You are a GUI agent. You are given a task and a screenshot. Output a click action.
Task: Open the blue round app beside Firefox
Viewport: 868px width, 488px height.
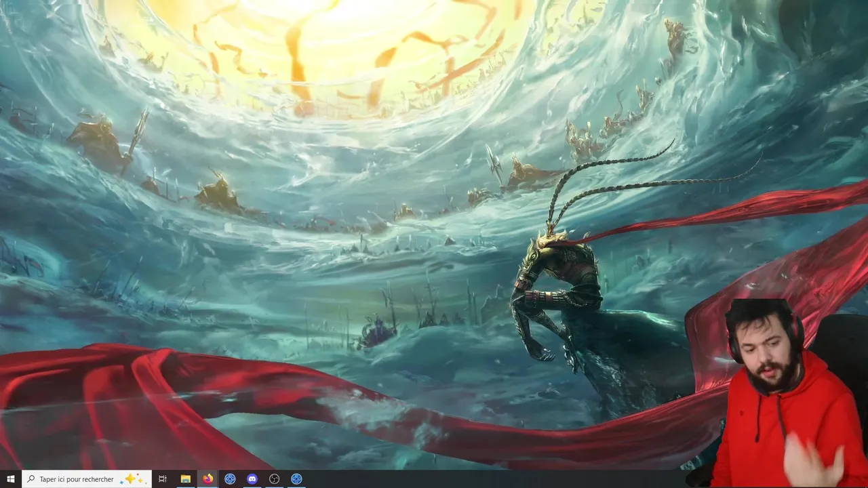coord(230,479)
